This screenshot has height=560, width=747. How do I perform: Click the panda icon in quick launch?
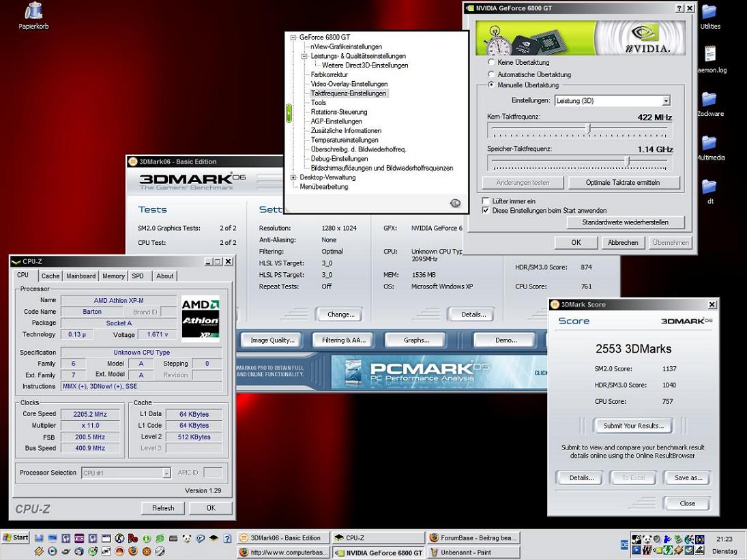pyautogui.click(x=186, y=539)
